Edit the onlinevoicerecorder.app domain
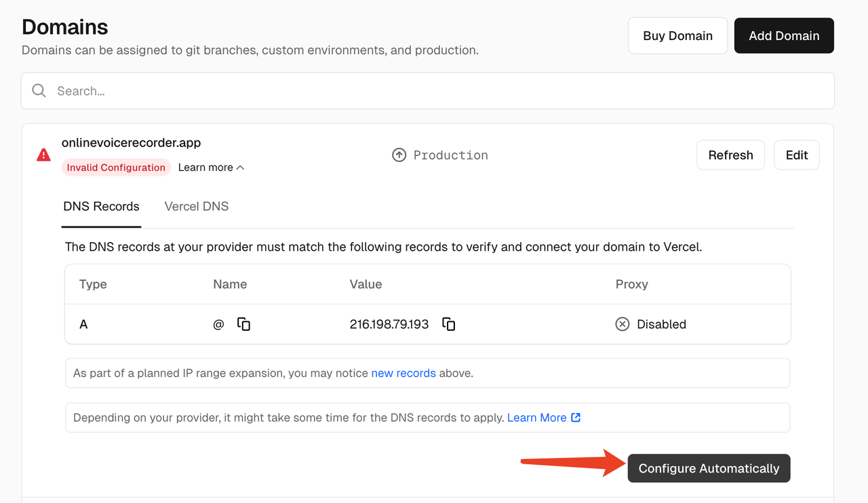868x503 pixels. tap(796, 155)
